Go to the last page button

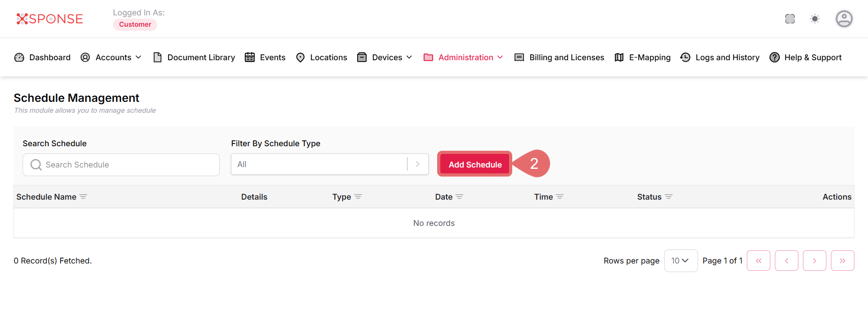(842, 261)
